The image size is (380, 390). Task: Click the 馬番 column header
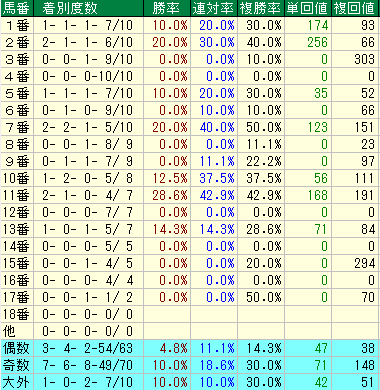pyautogui.click(x=17, y=8)
